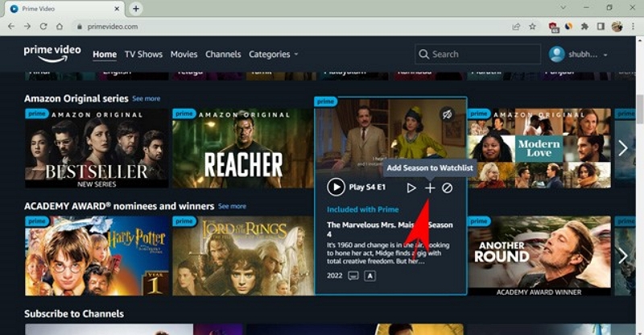
Task: Click the Subscribe to Channels heading
Action: click(74, 313)
